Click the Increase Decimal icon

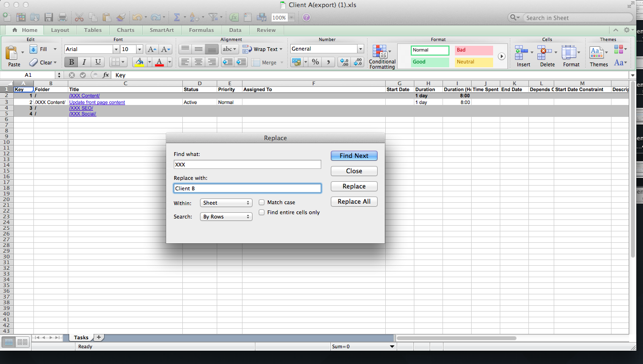pyautogui.click(x=344, y=62)
